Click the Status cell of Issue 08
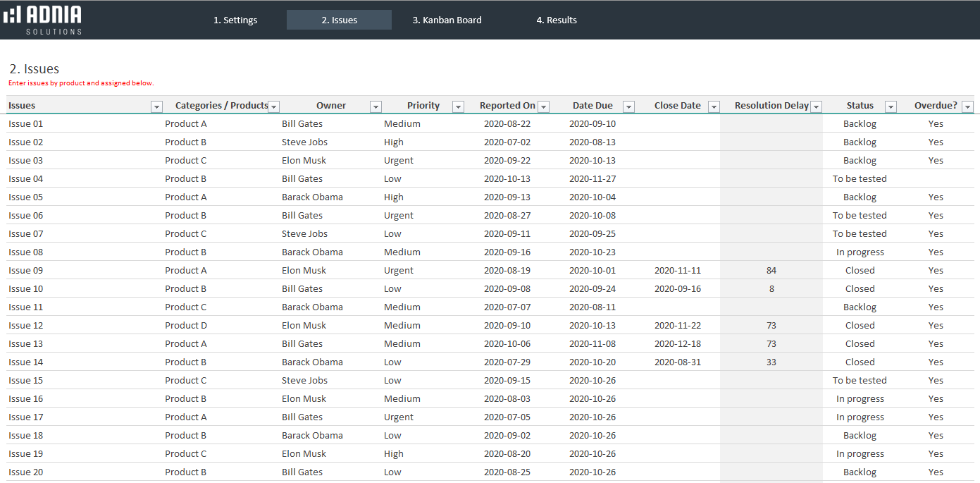Viewport: 980px width, 483px height. 860,252
